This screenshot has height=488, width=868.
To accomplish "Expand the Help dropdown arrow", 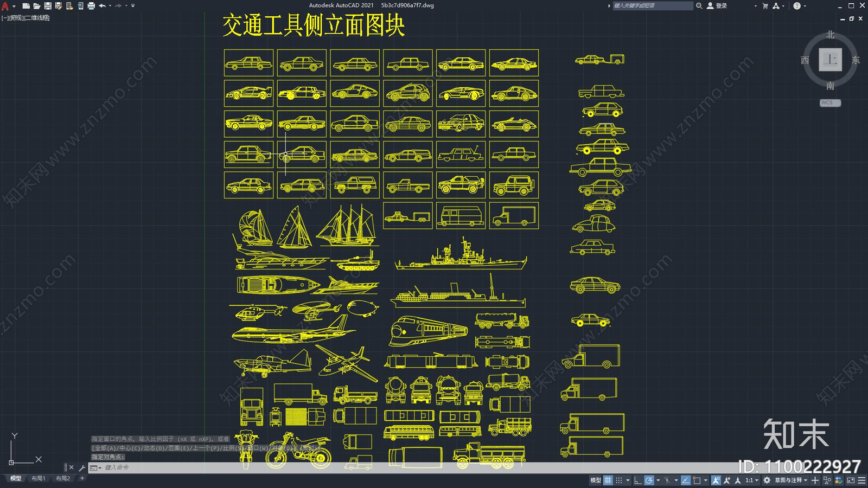I will click(805, 5).
